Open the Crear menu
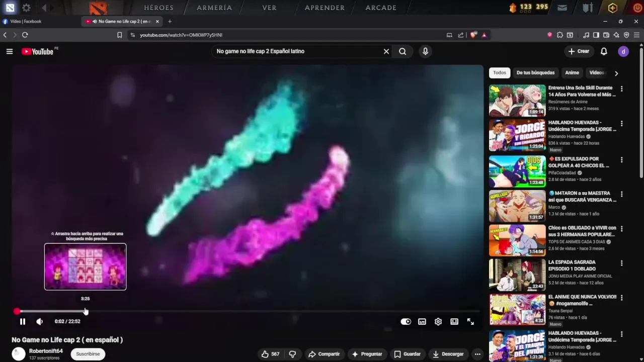The height and width of the screenshot is (362, 644). click(x=579, y=51)
